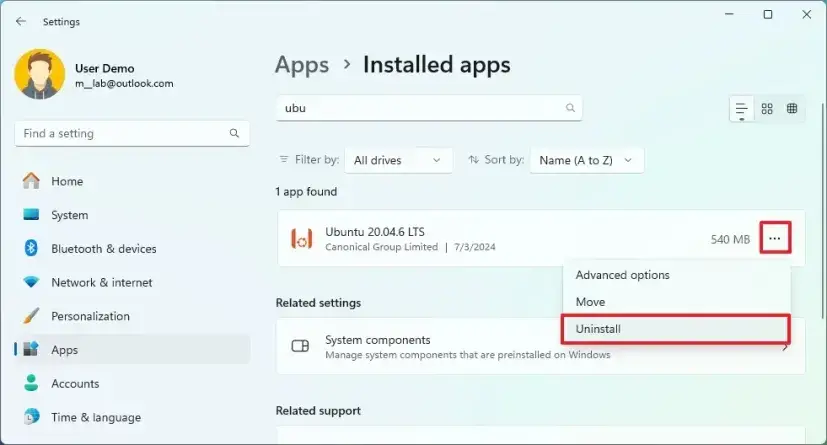
Task: Click the magnifier icon in Find a setting
Action: coord(234,133)
